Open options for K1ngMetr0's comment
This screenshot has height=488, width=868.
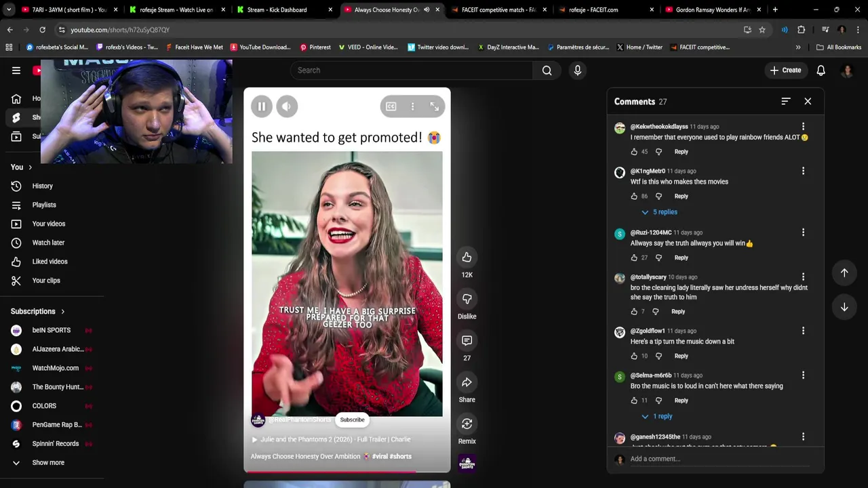coord(803,171)
